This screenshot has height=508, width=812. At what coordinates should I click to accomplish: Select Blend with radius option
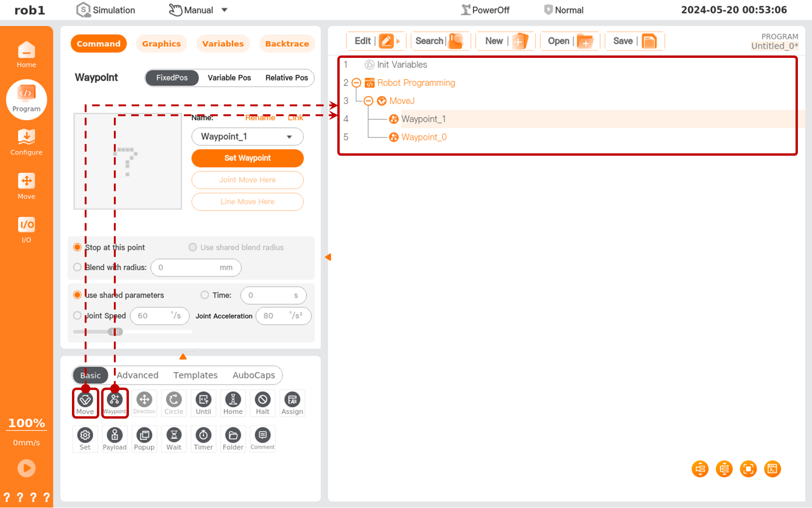click(x=78, y=267)
